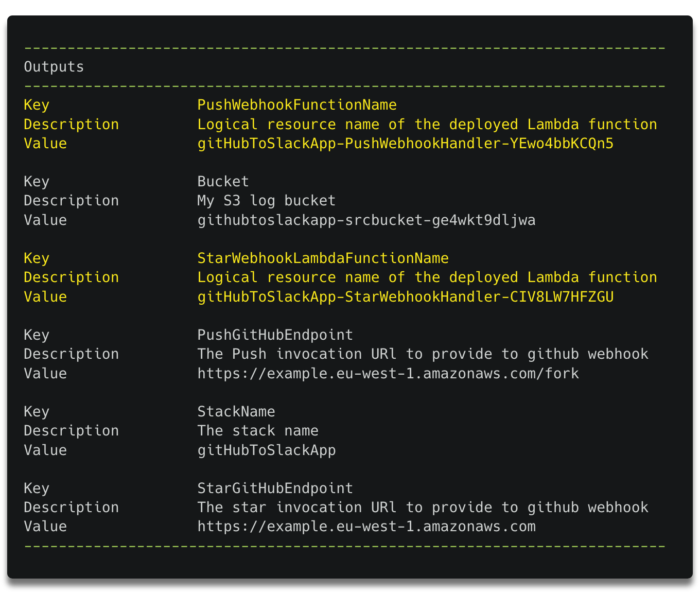
Task: Click the StarGitHubEndpoint URL value
Action: click(366, 527)
